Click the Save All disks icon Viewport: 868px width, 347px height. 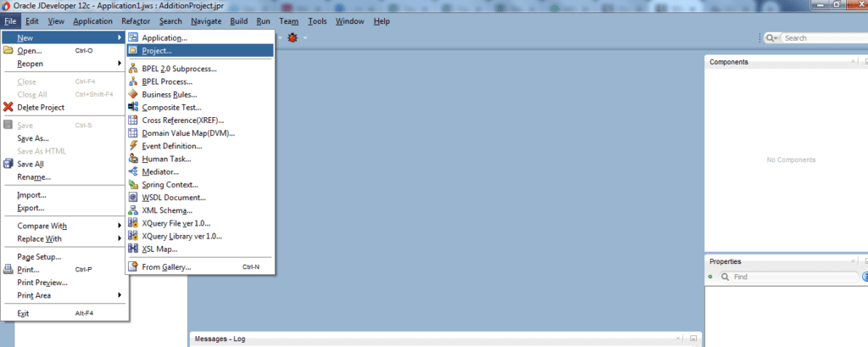[8, 164]
